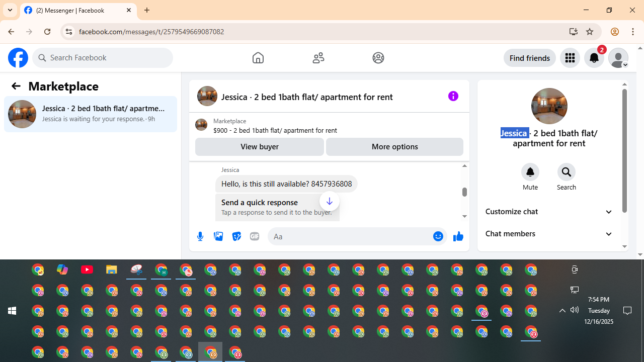Click Find friends button
Screen dimensions: 644x362
click(x=530, y=58)
